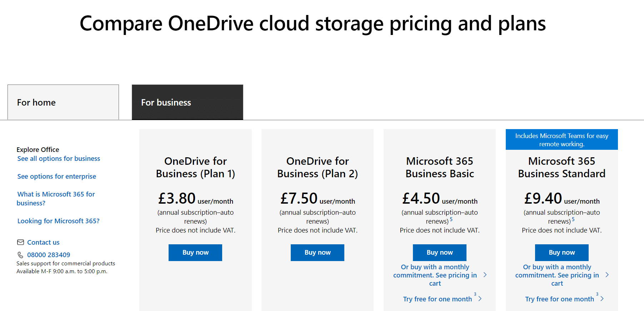Screen dimensions: 644x311
Task: Click the phone icon beside 08000 283409
Action: click(20, 255)
